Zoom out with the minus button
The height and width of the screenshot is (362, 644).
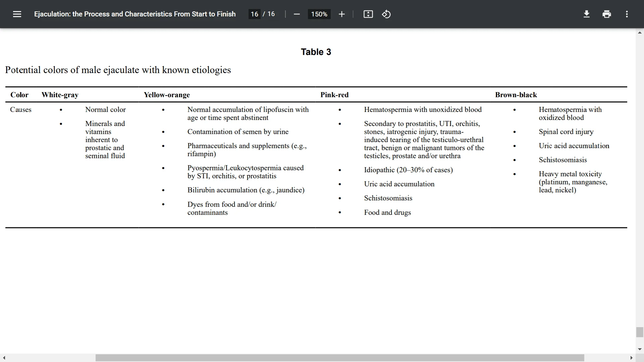(297, 14)
